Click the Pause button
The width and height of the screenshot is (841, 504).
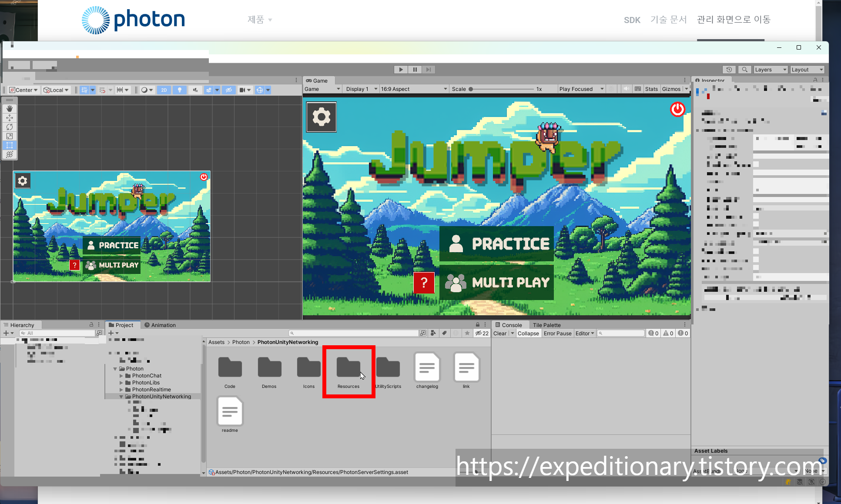click(415, 70)
